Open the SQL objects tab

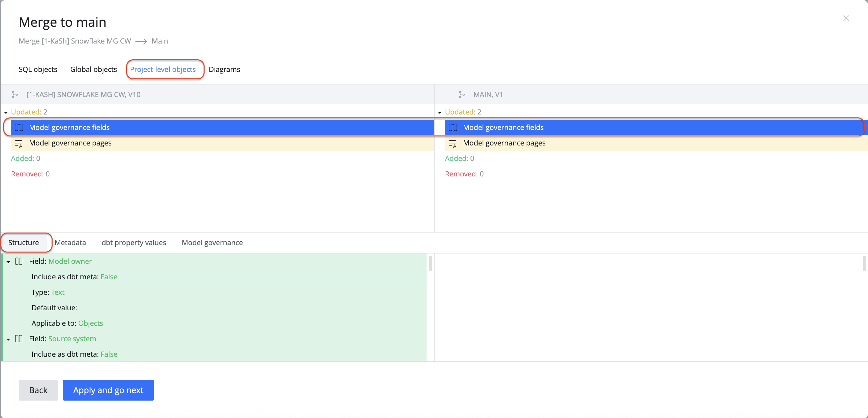(x=38, y=69)
